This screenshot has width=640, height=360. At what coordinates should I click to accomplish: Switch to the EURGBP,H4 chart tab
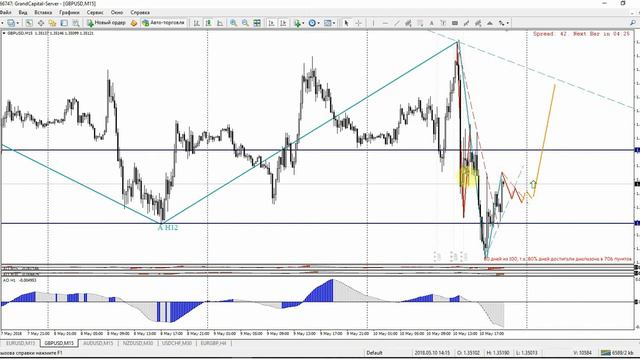point(213,343)
